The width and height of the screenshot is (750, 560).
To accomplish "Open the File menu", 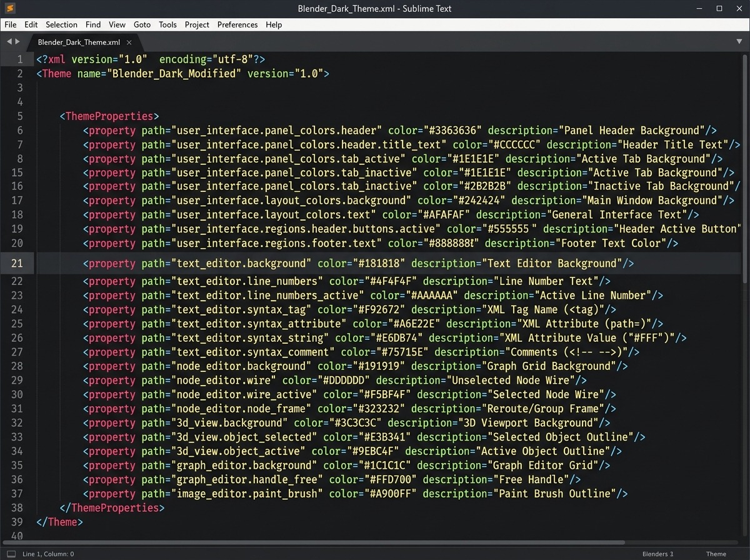I will (x=11, y=24).
